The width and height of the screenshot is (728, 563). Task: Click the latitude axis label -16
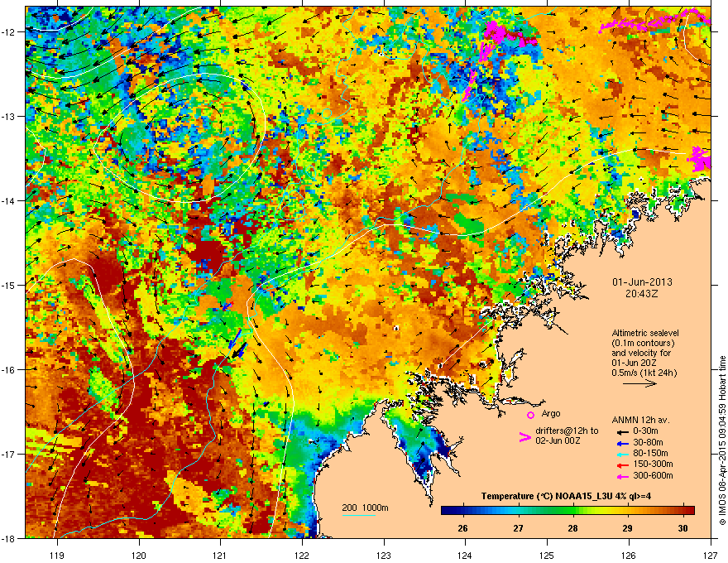pos(10,369)
